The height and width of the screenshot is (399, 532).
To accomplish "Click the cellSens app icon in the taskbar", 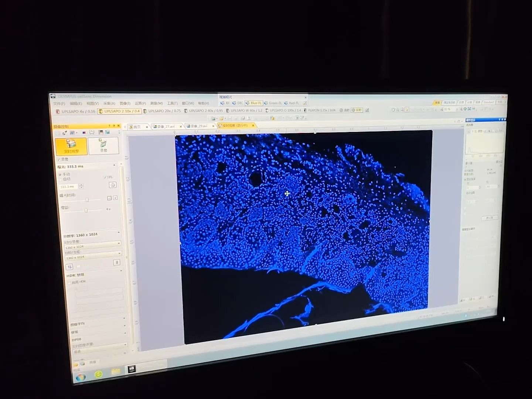I will pyautogui.click(x=132, y=369).
